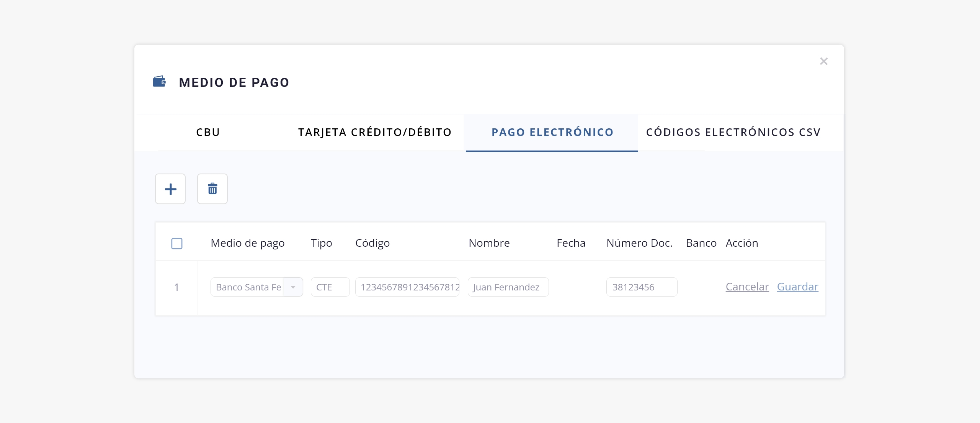Image resolution: width=980 pixels, height=423 pixels.
Task: Select the Pago Electrónico tab
Action: (552, 132)
